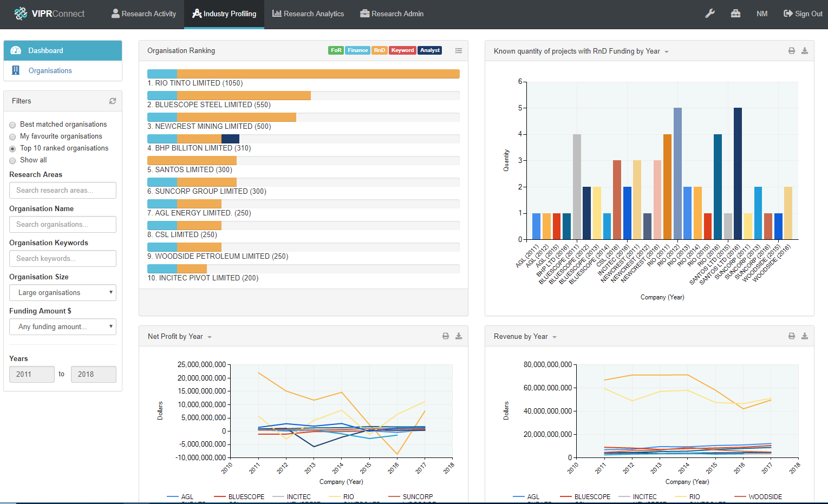Viewport: 828px width, 504px height.
Task: Click BLUESCOPE STEEL LIMITED ranking bar
Action: point(303,95)
